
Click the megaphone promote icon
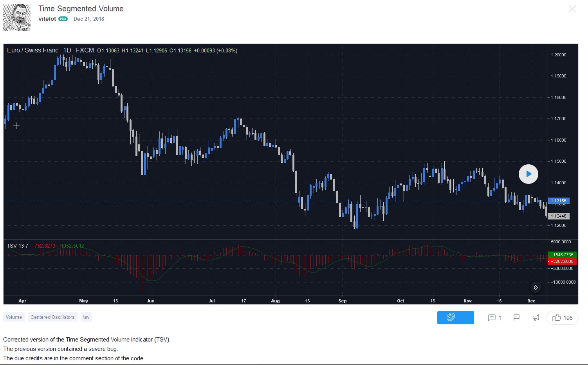coord(536,318)
